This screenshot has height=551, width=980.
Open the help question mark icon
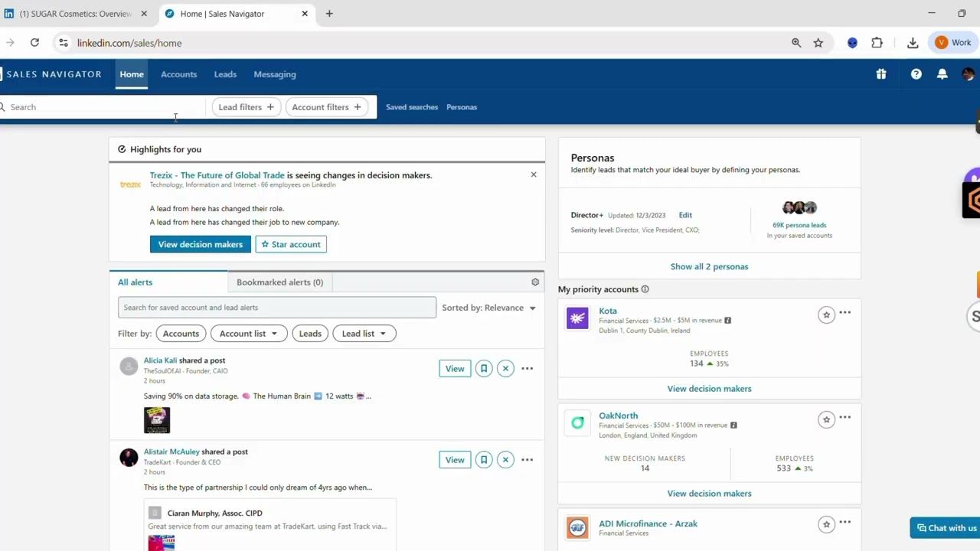coord(916,74)
